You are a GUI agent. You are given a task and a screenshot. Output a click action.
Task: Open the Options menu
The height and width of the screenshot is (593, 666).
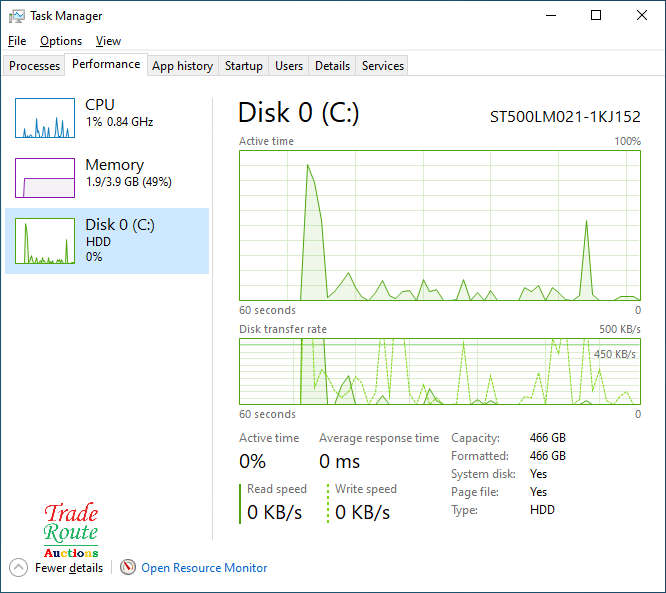pyautogui.click(x=61, y=41)
